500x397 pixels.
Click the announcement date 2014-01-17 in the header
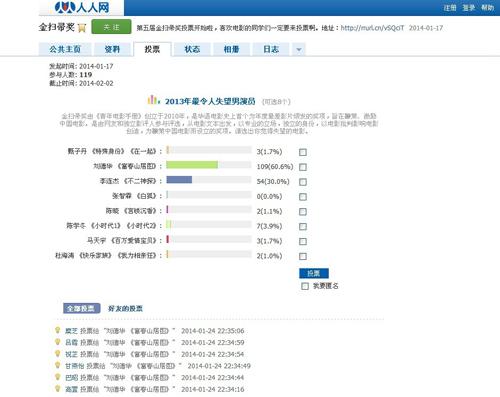click(426, 28)
